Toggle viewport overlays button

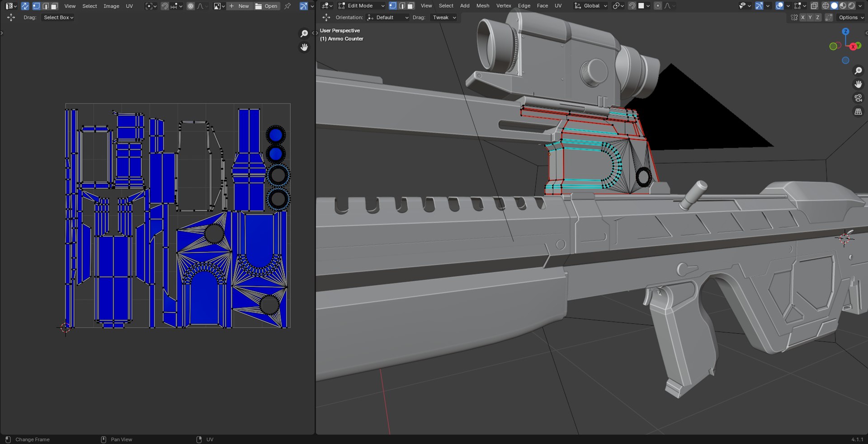pyautogui.click(x=779, y=6)
